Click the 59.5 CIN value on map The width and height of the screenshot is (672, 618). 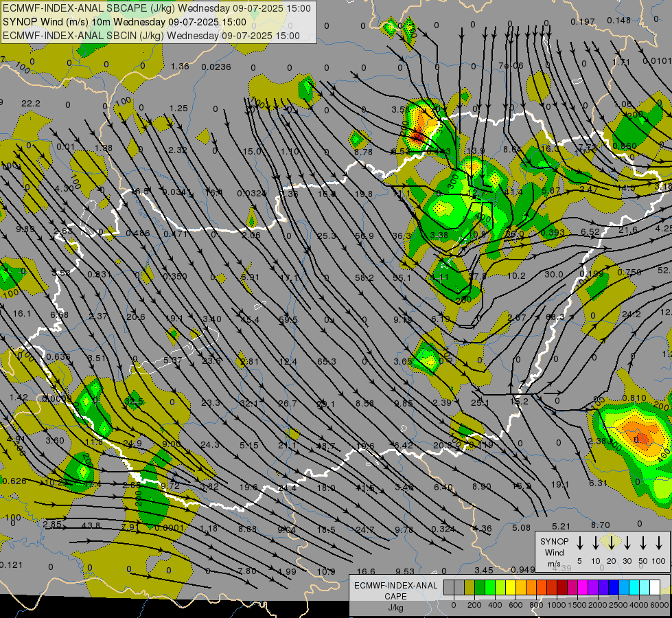[288, 320]
